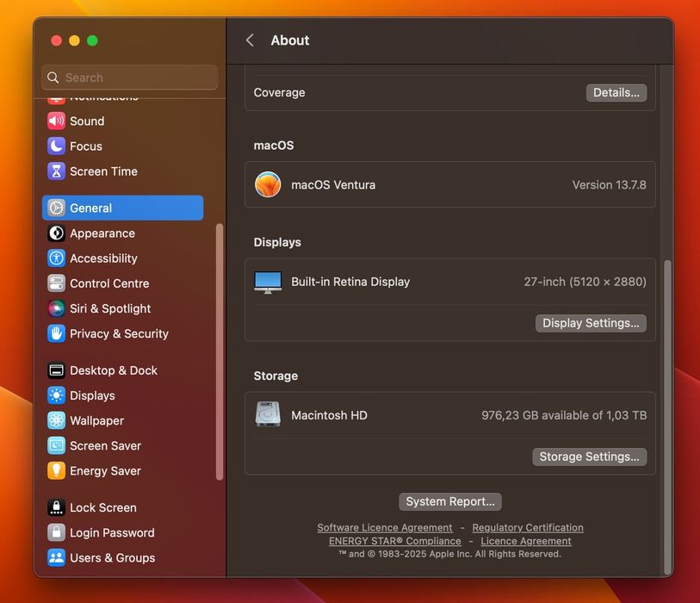Open the Regulatory Certification link
Screen dimensions: 700x603
[528, 527]
